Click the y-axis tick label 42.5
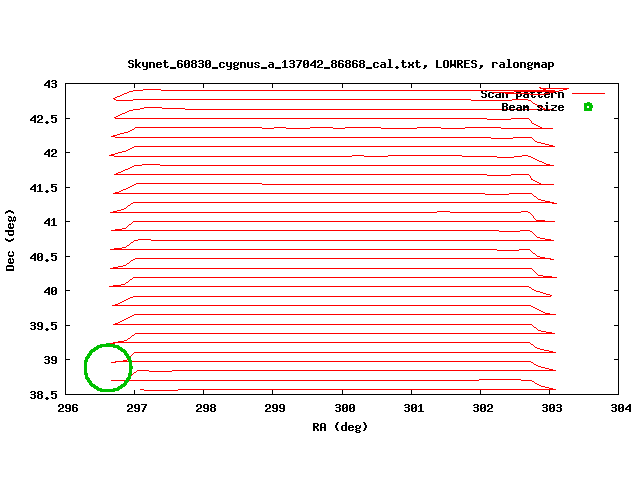 (44, 119)
